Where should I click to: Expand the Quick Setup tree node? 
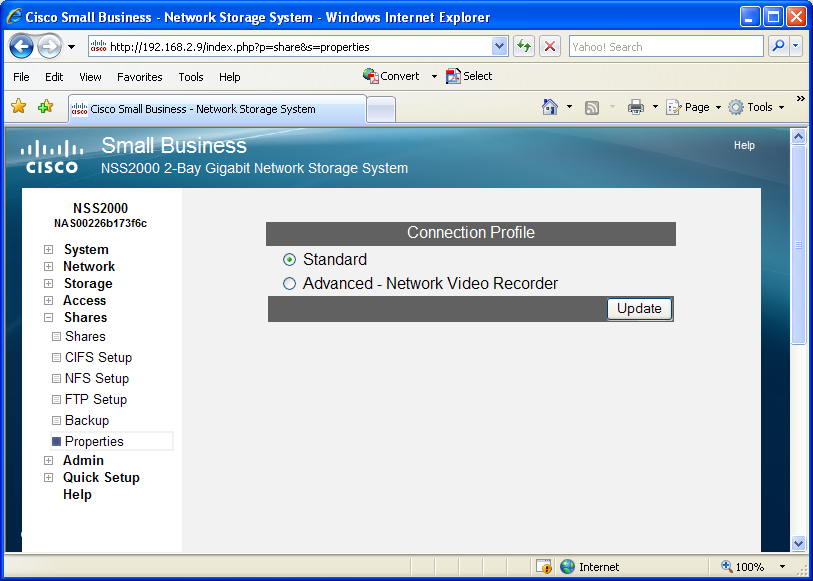[48, 478]
